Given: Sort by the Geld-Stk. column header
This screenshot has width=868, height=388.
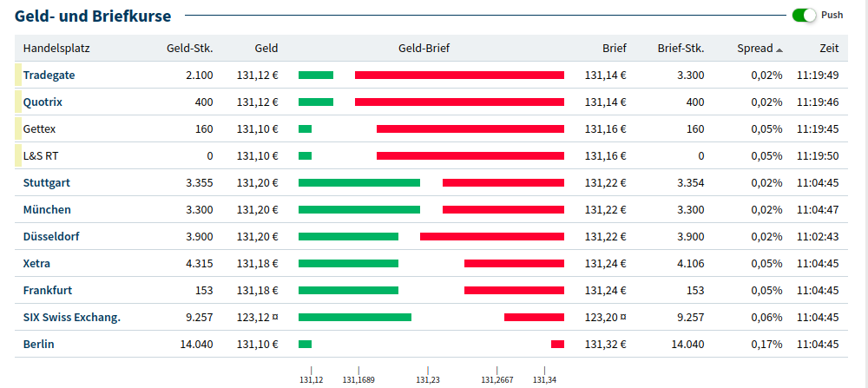Looking at the screenshot, I should tap(189, 49).
